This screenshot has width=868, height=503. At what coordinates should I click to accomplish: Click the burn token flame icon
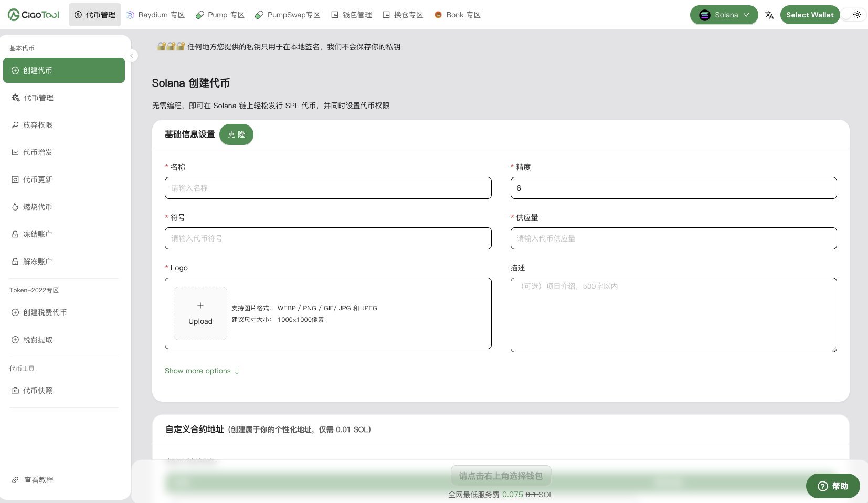15,207
